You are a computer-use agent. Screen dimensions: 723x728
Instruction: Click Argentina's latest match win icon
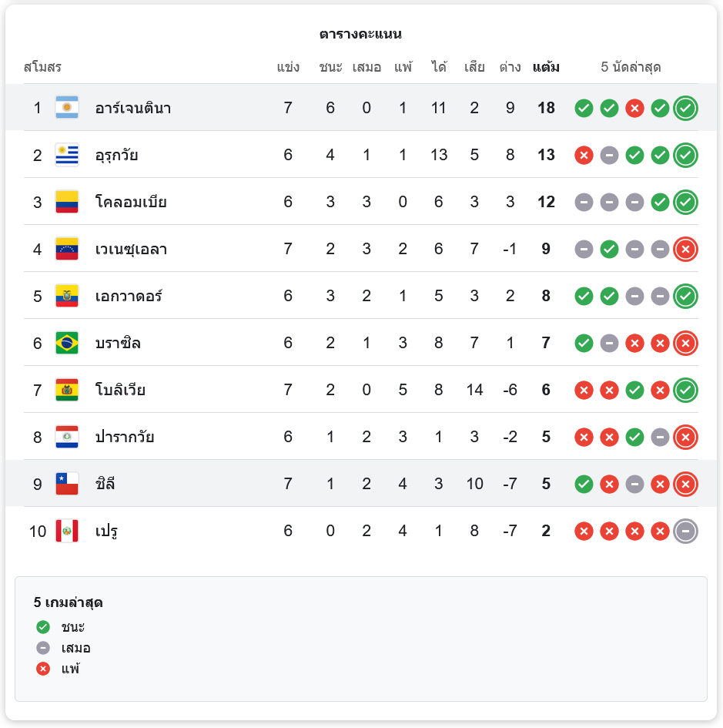point(685,108)
